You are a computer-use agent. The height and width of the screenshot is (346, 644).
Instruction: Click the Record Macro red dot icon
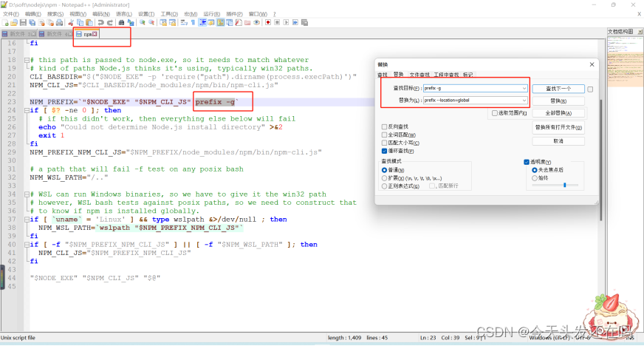pyautogui.click(x=268, y=23)
